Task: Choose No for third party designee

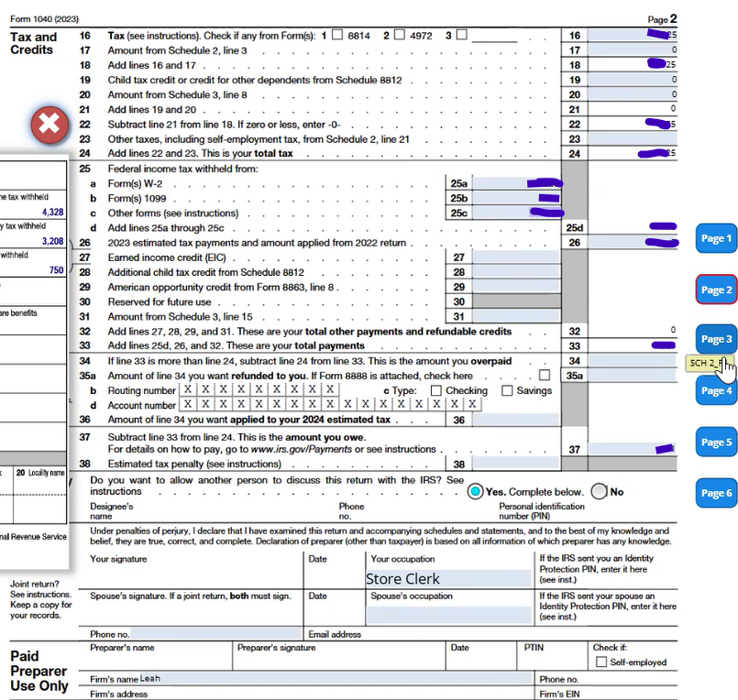Action: click(x=600, y=492)
